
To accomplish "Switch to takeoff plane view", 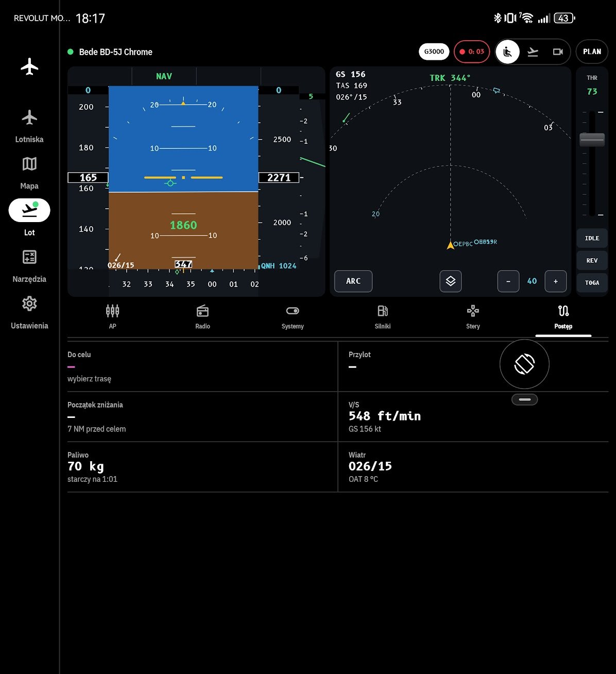I will 533,52.
